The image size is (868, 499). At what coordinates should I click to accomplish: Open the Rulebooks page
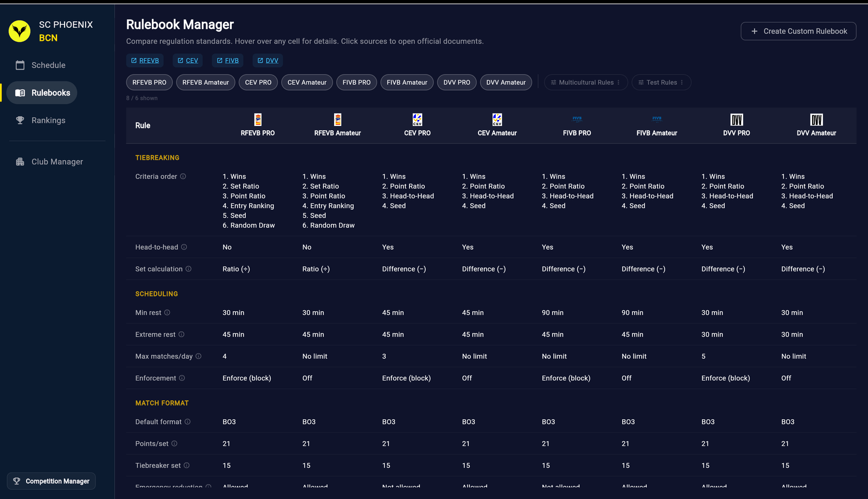[42, 93]
